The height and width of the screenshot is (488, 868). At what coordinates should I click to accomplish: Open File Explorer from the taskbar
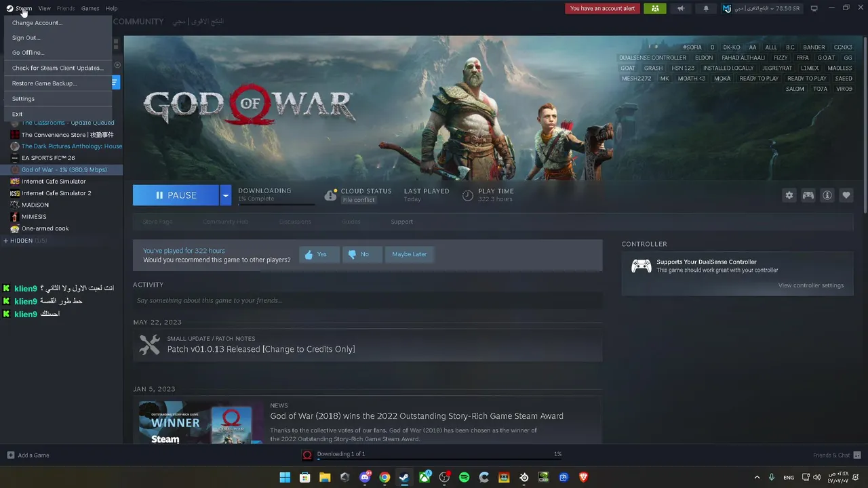(x=325, y=477)
